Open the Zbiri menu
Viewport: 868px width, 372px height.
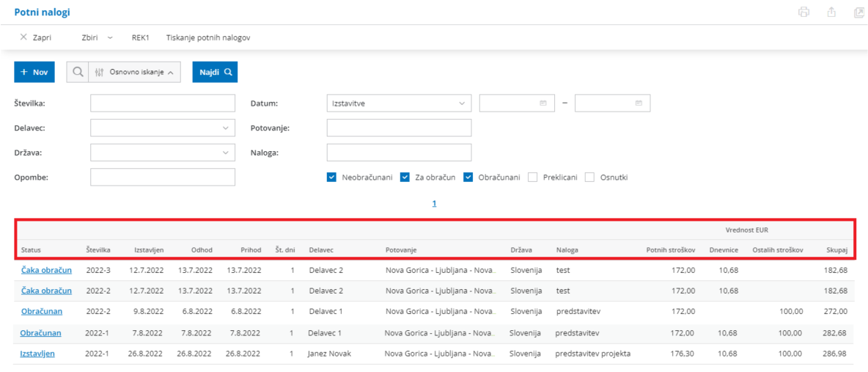pos(97,37)
